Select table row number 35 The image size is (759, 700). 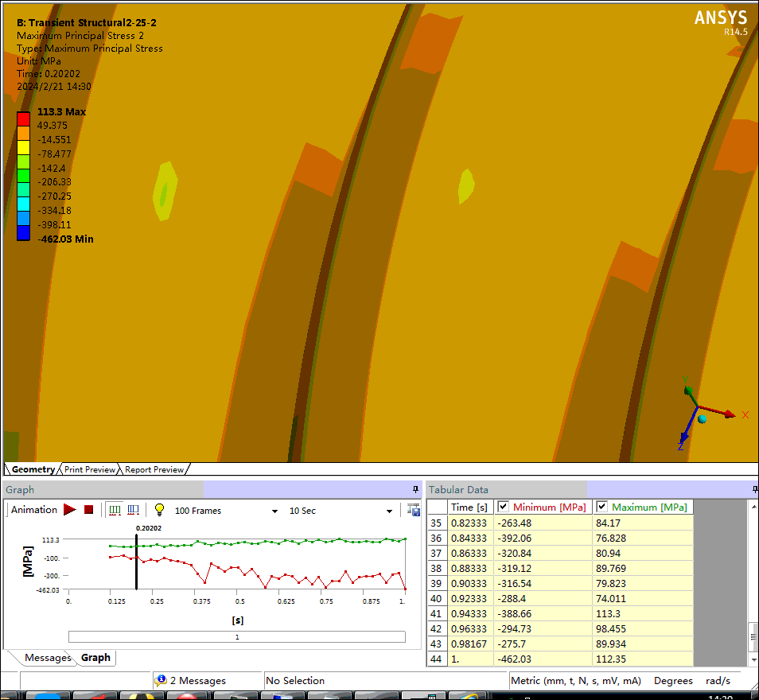436,523
